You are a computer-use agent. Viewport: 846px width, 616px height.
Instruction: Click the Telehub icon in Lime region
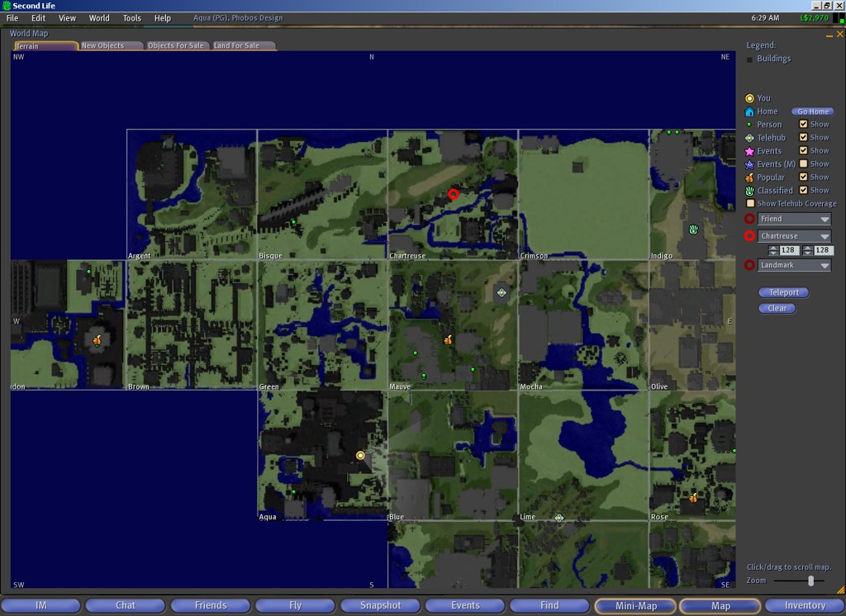pyautogui.click(x=559, y=518)
